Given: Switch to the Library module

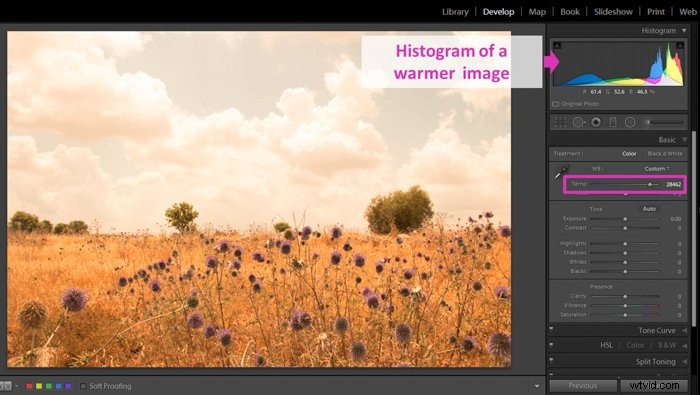Looking at the screenshot, I should click(455, 12).
